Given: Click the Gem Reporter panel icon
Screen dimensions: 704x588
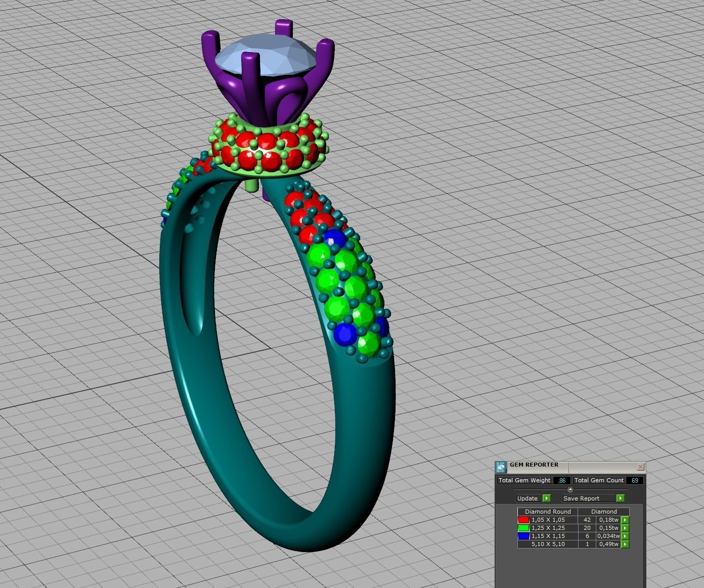Looking at the screenshot, I should (x=500, y=467).
